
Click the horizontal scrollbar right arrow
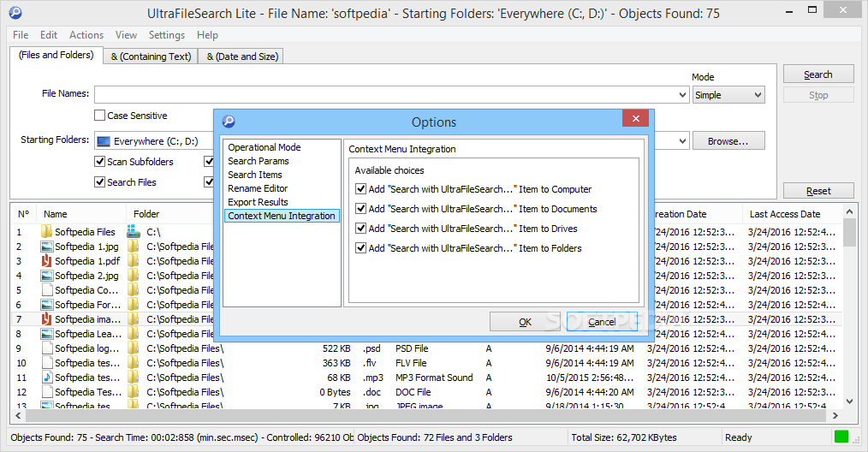tap(835, 415)
